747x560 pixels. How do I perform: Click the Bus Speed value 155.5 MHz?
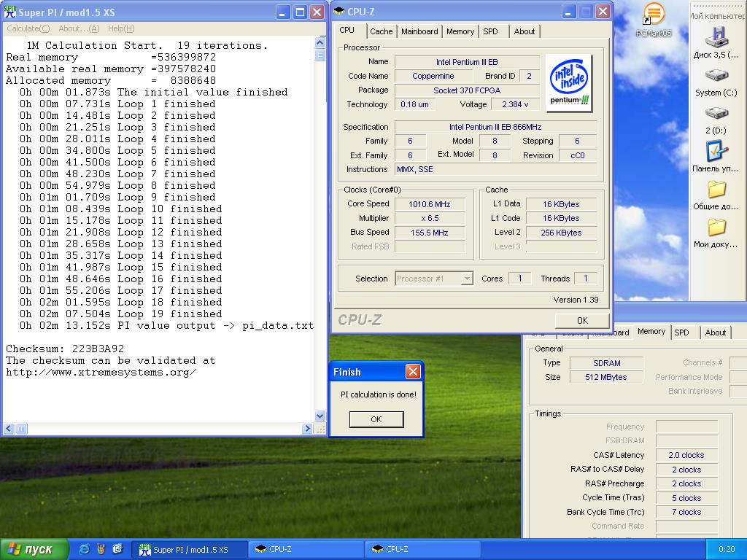click(x=430, y=233)
